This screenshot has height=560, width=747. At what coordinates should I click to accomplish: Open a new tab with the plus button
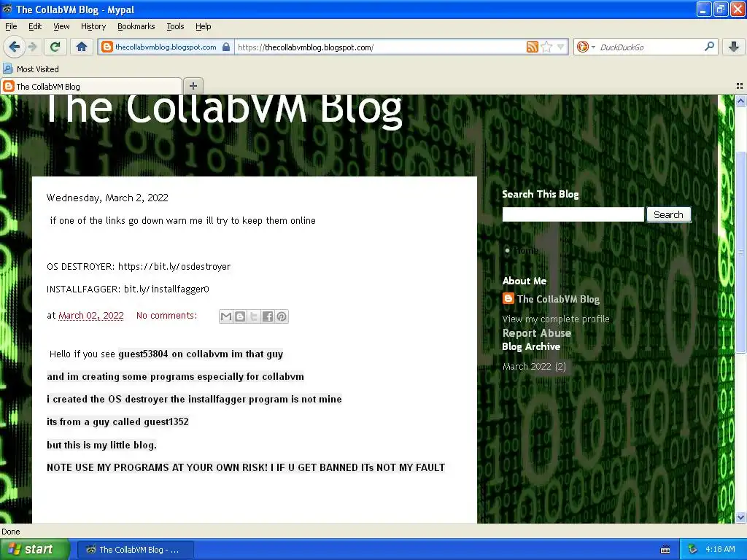193,86
